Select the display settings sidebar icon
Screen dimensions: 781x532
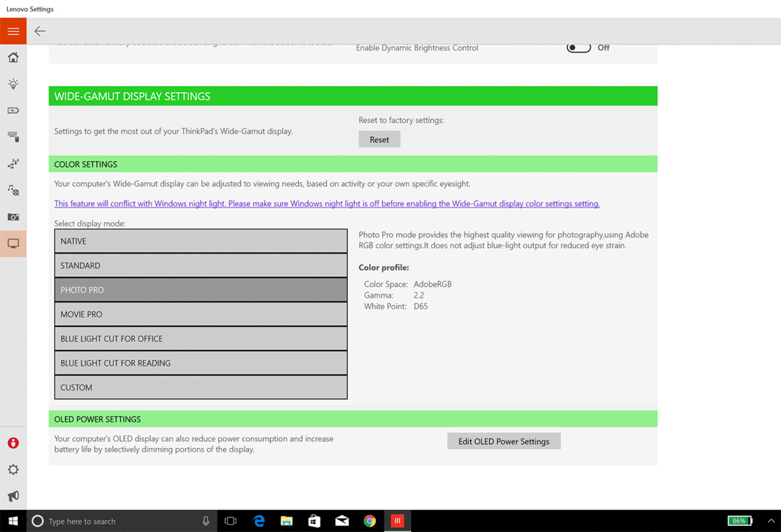13,244
